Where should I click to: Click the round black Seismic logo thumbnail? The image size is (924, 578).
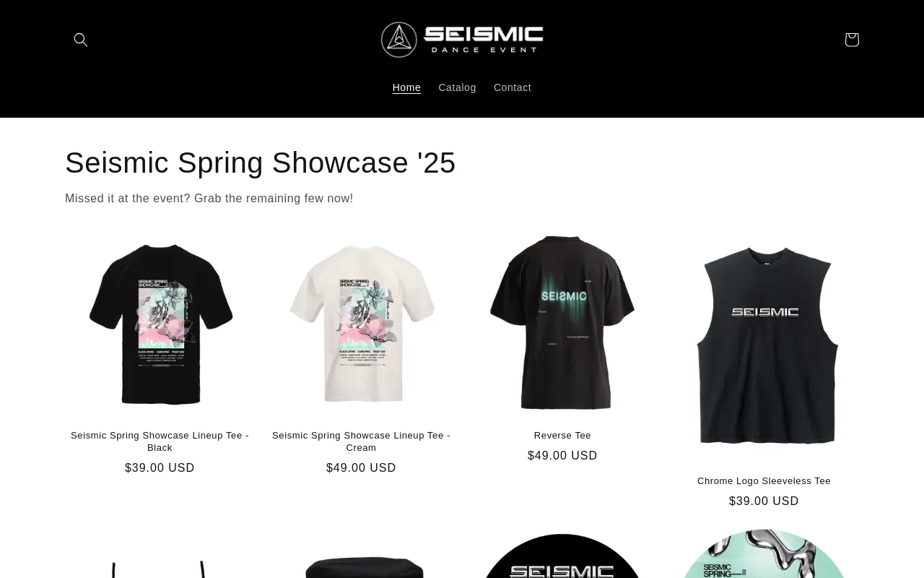click(562, 555)
